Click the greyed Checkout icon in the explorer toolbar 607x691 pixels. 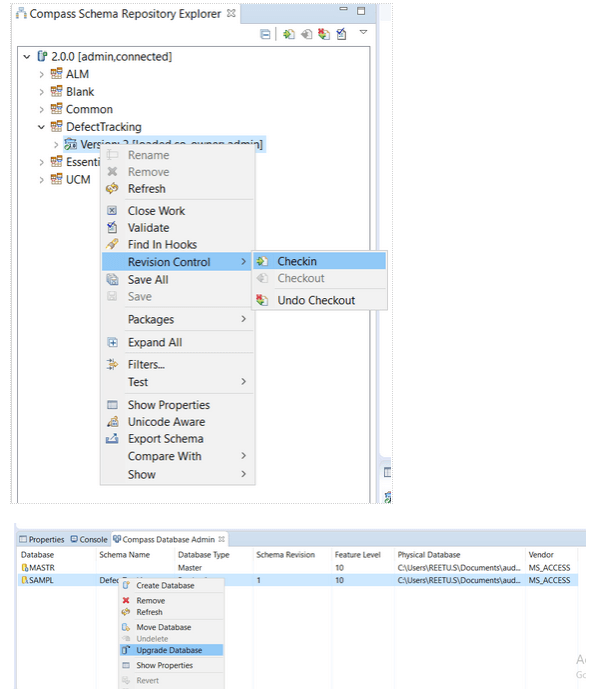pos(306,34)
